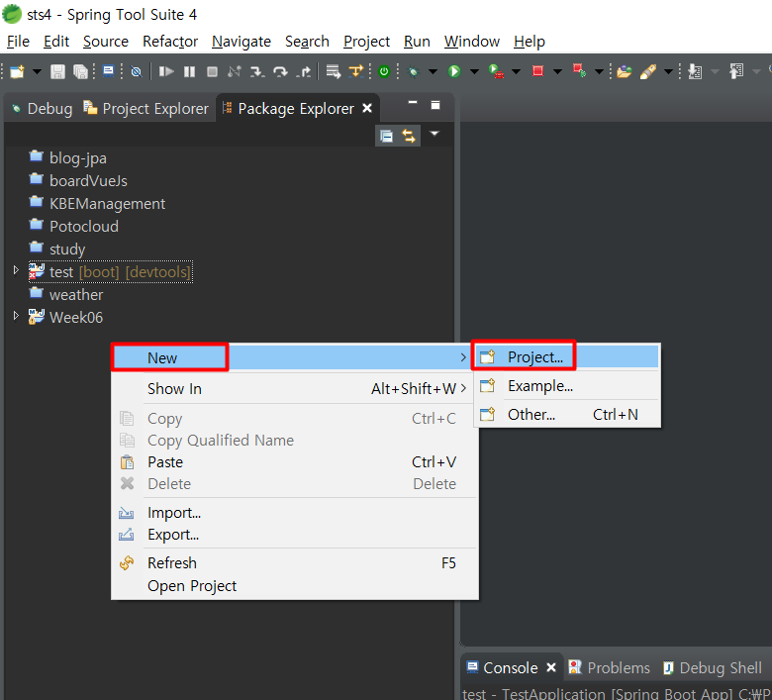The height and width of the screenshot is (700, 772).
Task: Click the New wizard toolbar icon
Action: click(17, 72)
